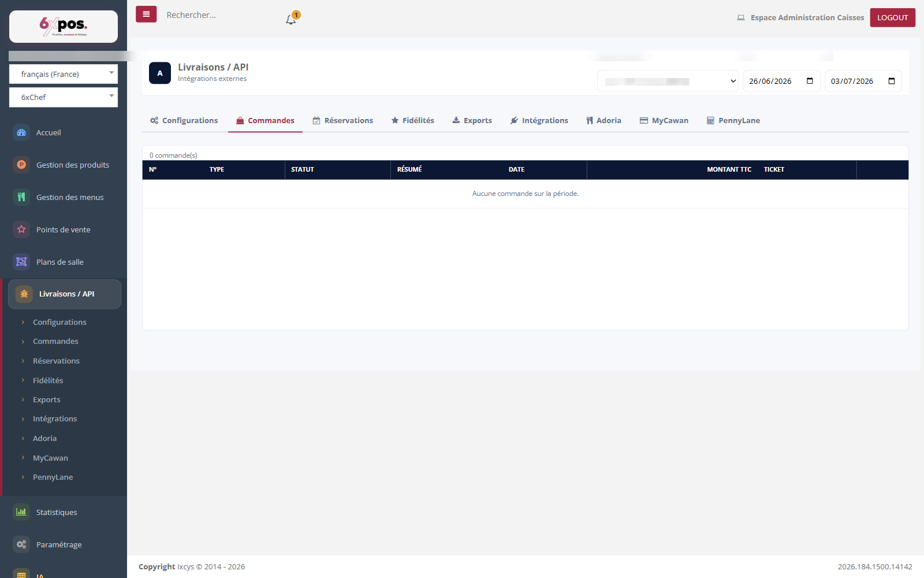The height and width of the screenshot is (578, 924).
Task: Click the STATUT column header
Action: click(x=303, y=169)
